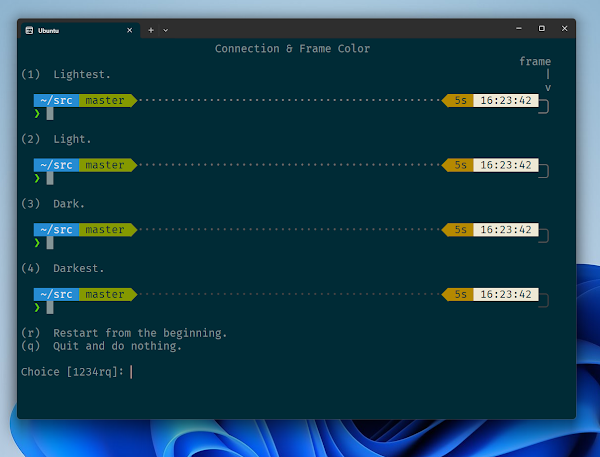Click the ~/src segment under Darkest
Screen dimensions: 600x457
point(56,294)
